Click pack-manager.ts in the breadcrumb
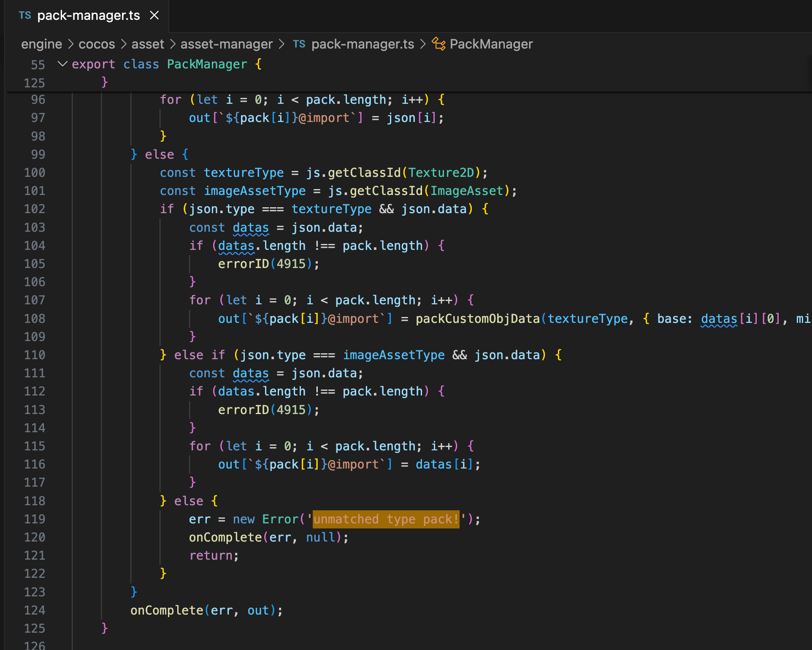The image size is (812, 650). [x=363, y=44]
